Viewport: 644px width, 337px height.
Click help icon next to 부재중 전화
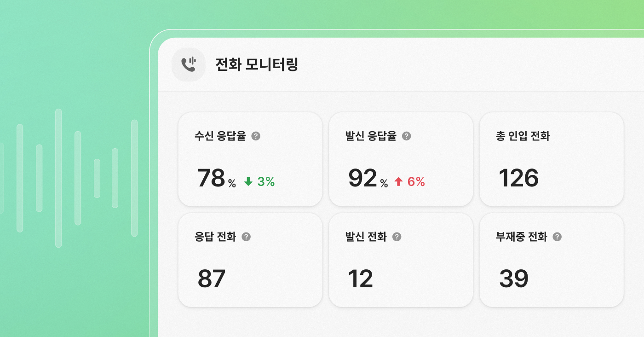pos(557,237)
